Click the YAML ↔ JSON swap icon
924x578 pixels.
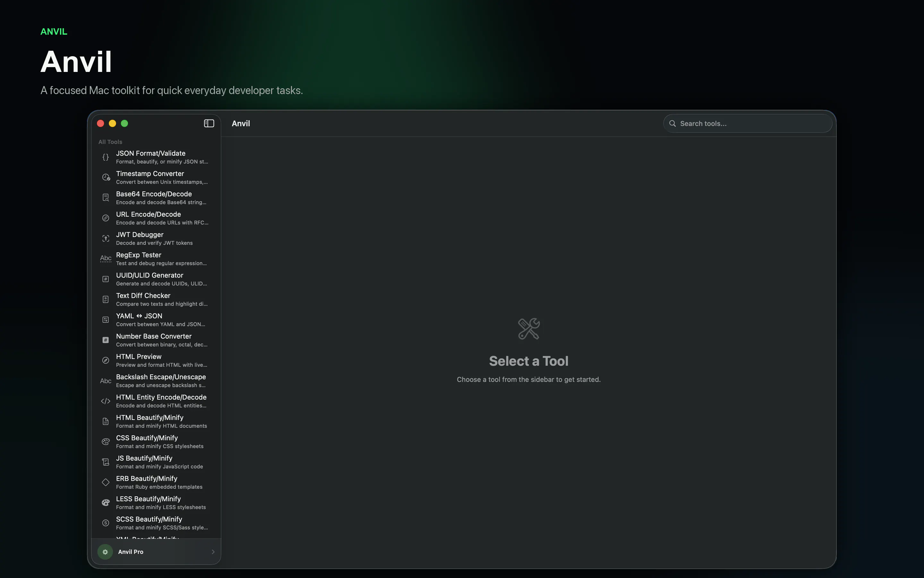106,320
